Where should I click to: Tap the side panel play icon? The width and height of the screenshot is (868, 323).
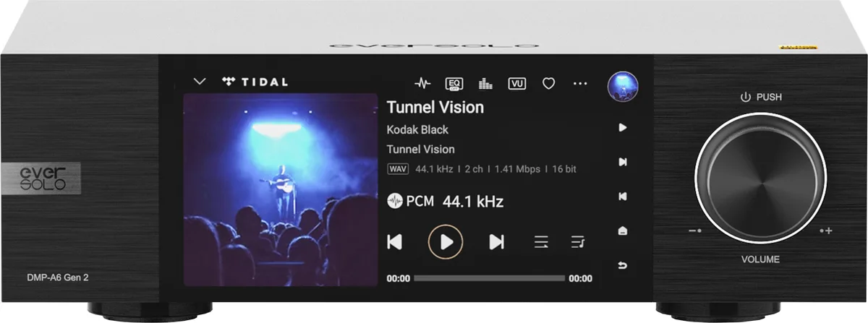(623, 127)
